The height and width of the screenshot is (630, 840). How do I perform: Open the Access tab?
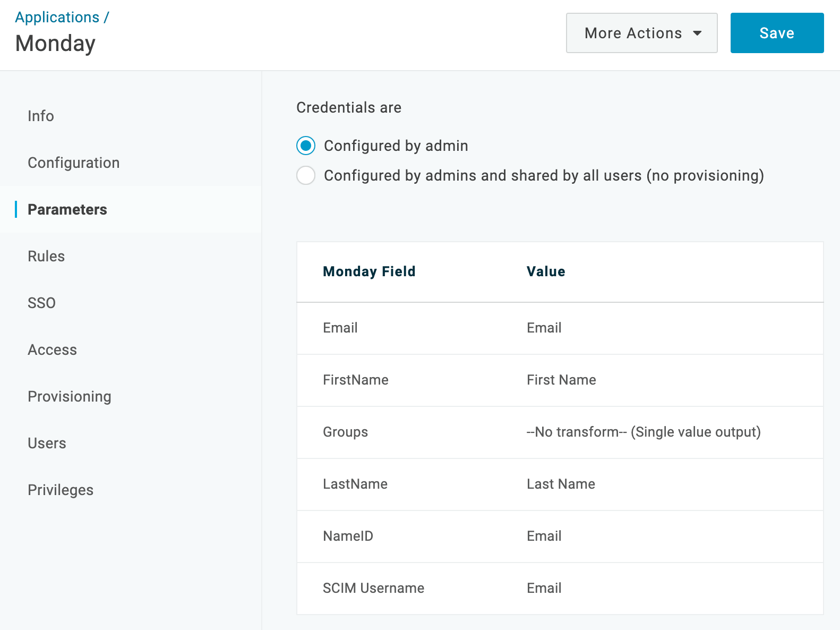pyautogui.click(x=131, y=350)
